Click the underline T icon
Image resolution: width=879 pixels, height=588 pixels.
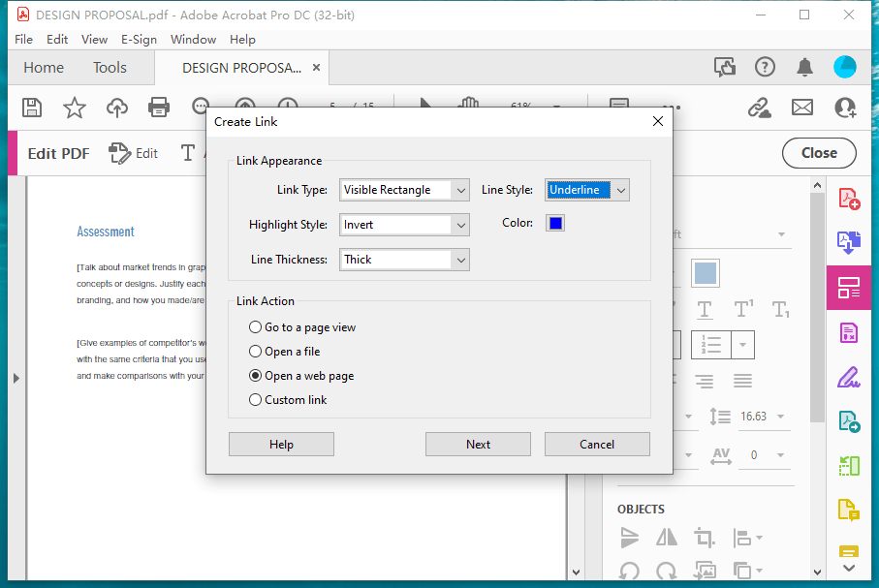click(x=705, y=309)
